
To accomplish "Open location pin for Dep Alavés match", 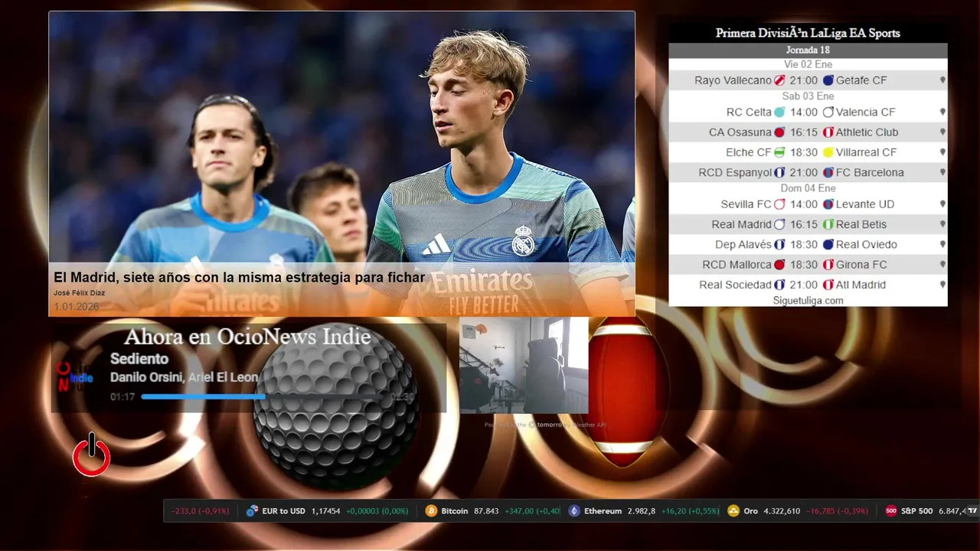I will tap(942, 245).
